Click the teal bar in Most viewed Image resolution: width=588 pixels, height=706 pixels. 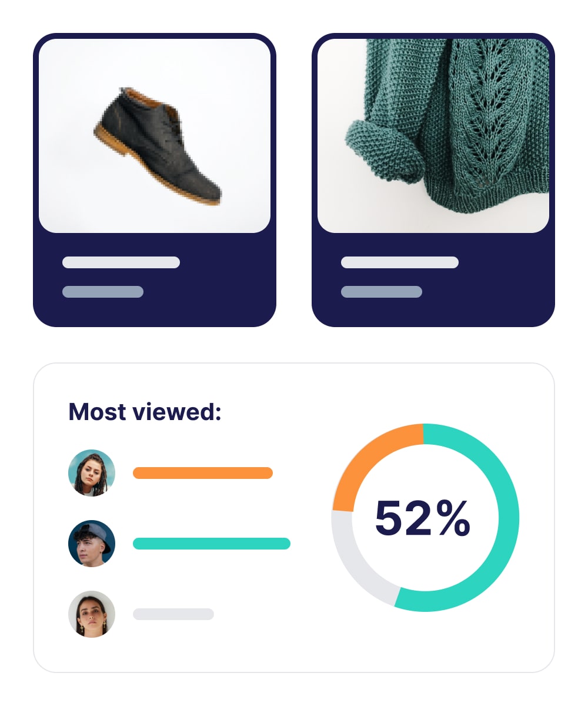pos(212,544)
